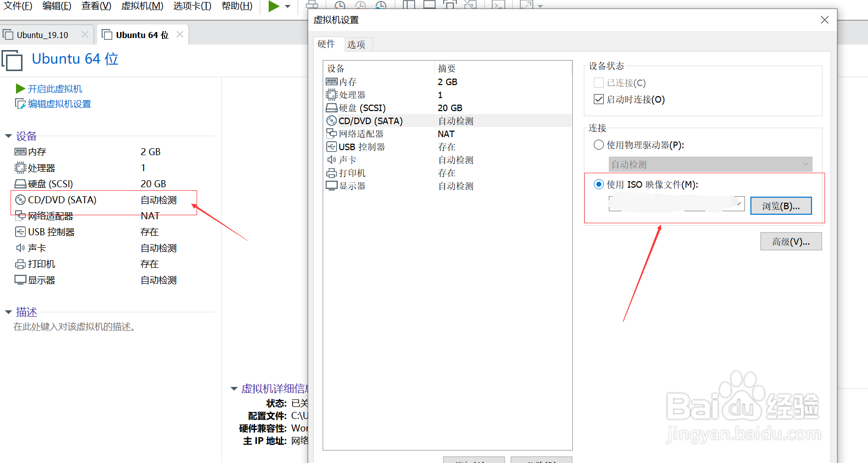This screenshot has width=868, height=463.
Task: Click the large VM icon beside Ubuntu 64 位 title
Action: (x=13, y=60)
